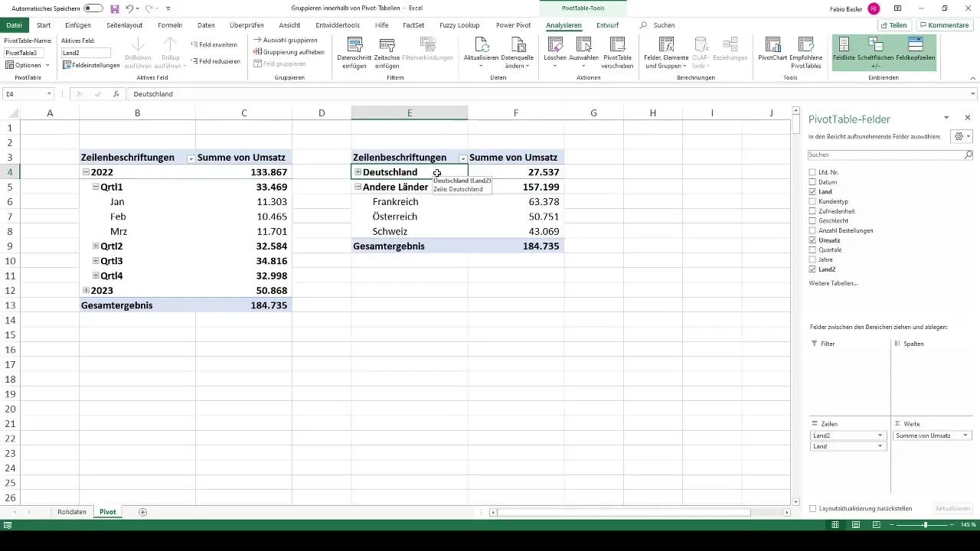This screenshot has width=980, height=551.
Task: Click the ribbon display options icon
Action: click(x=897, y=8)
